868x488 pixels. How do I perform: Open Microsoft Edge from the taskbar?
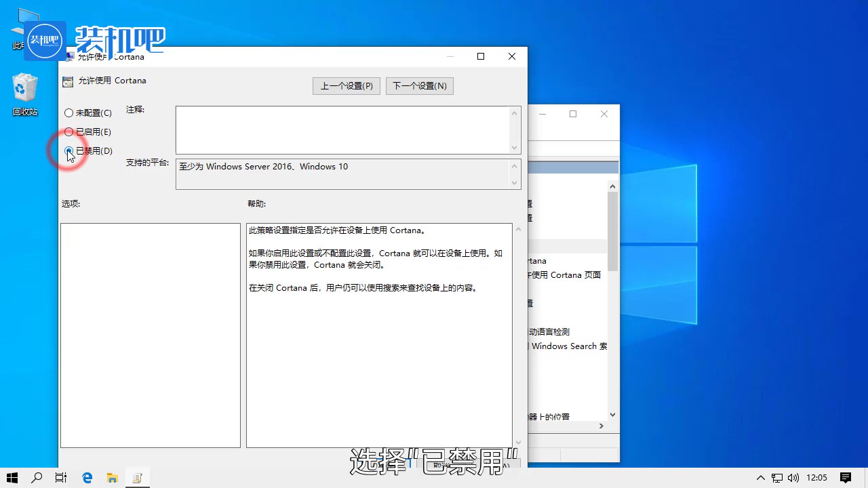[87, 478]
